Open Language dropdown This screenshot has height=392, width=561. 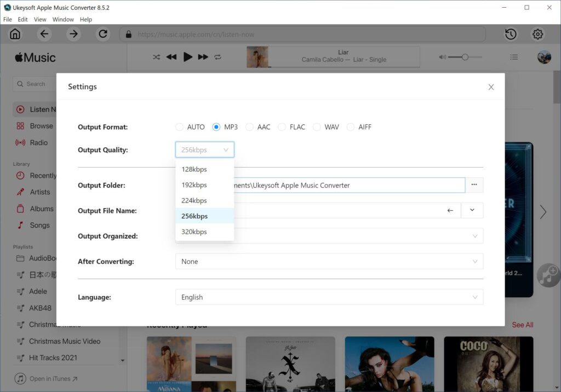(x=329, y=297)
